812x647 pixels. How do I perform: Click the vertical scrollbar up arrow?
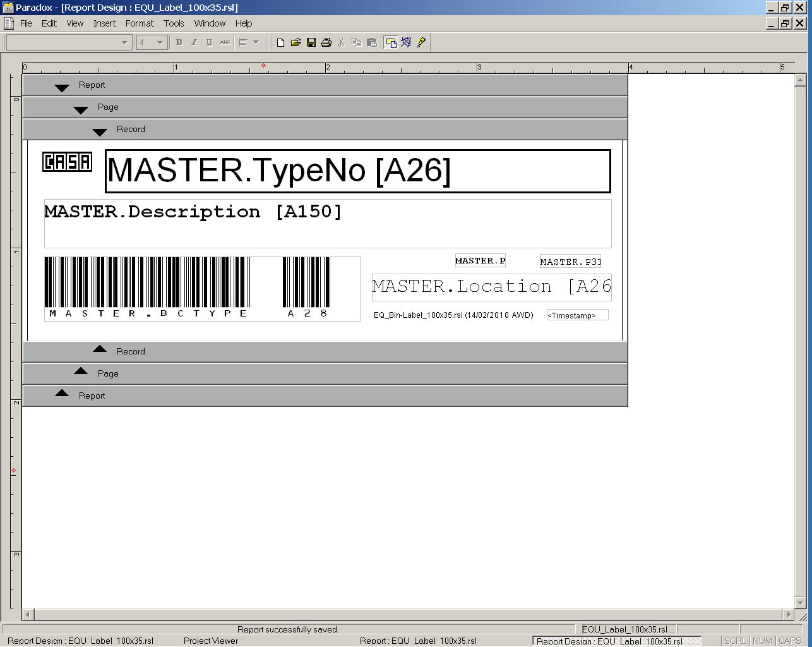click(x=801, y=80)
